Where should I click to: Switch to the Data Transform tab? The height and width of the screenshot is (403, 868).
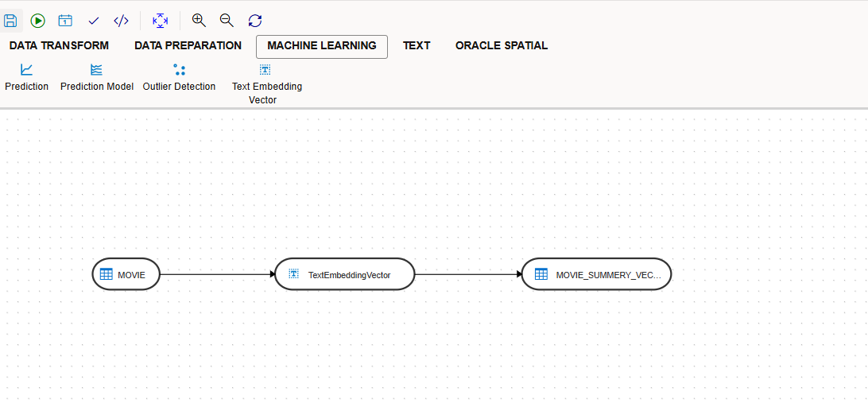[59, 46]
